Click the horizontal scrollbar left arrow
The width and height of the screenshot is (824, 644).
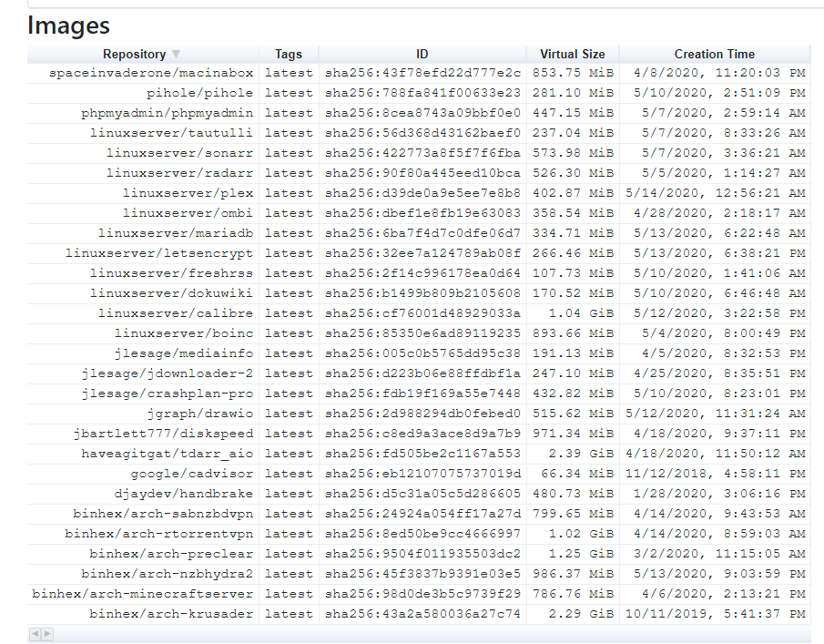[35, 634]
